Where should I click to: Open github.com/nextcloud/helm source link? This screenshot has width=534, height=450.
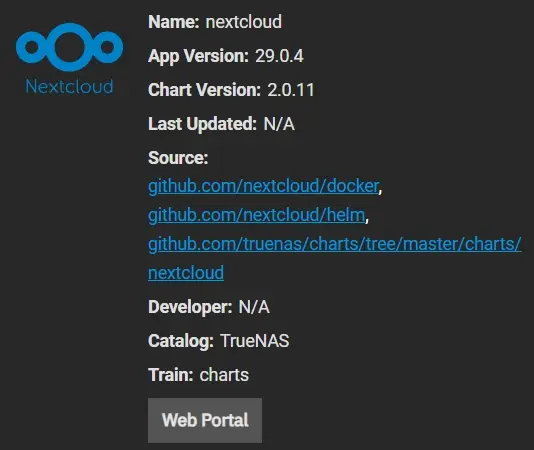pos(256,215)
